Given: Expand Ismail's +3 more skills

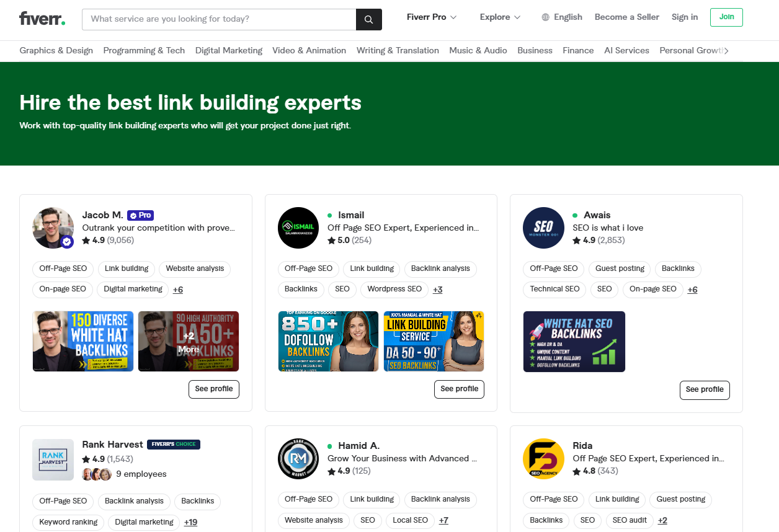Looking at the screenshot, I should point(438,290).
